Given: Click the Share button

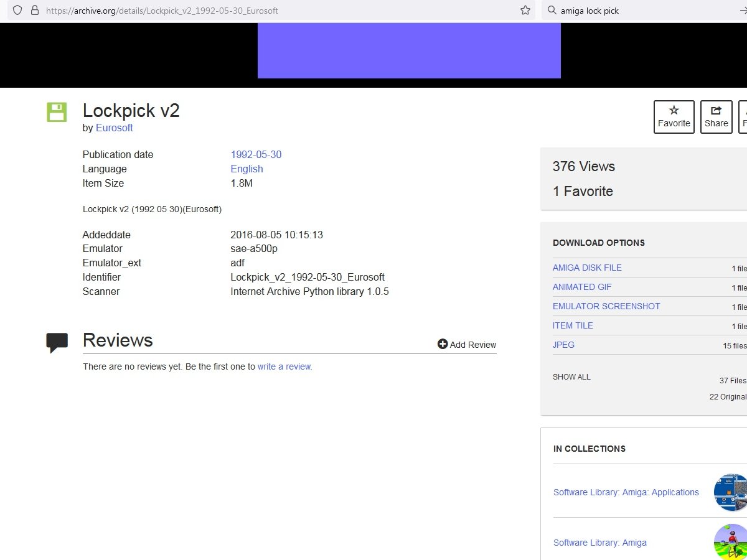Looking at the screenshot, I should click(x=716, y=116).
